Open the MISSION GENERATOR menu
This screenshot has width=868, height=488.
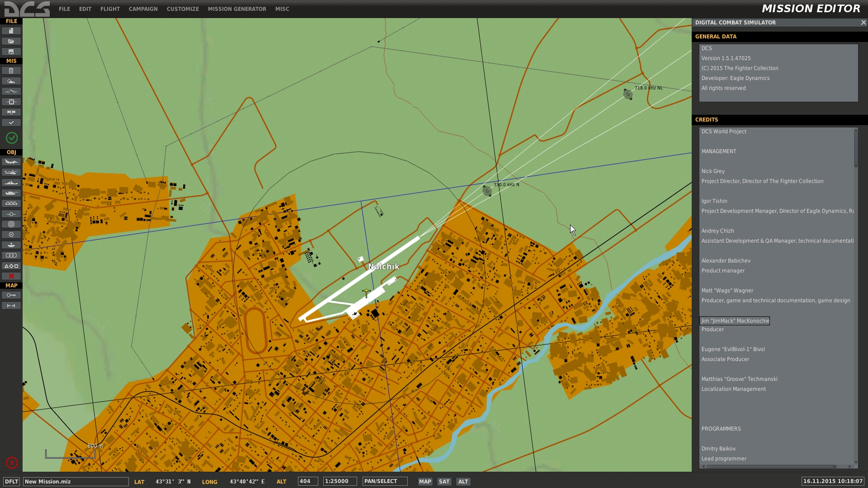pos(237,9)
